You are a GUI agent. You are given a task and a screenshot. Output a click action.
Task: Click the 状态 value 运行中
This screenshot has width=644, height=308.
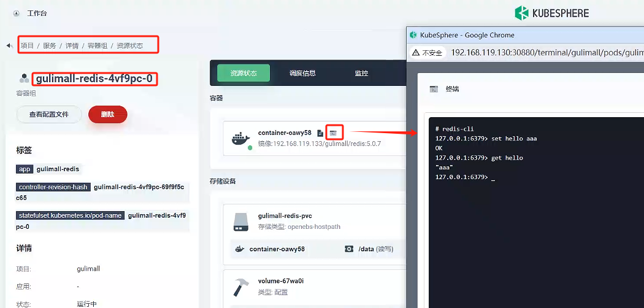tap(86, 304)
